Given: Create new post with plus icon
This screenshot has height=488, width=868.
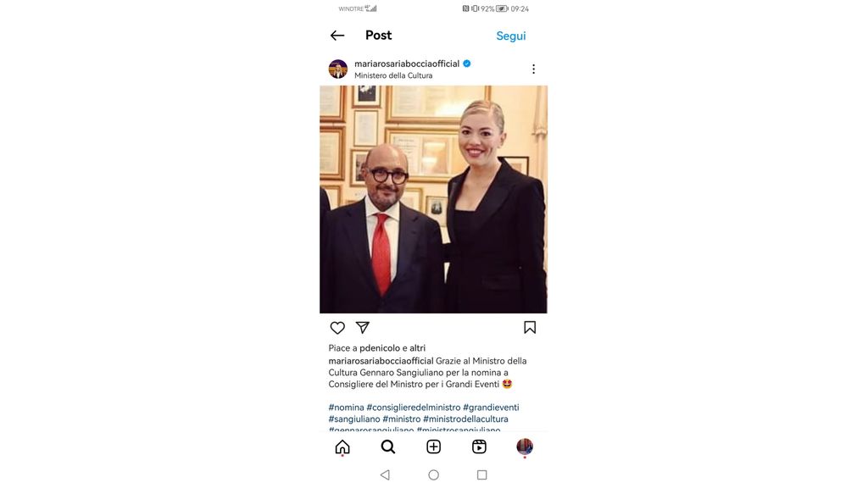Looking at the screenshot, I should pyautogui.click(x=433, y=446).
